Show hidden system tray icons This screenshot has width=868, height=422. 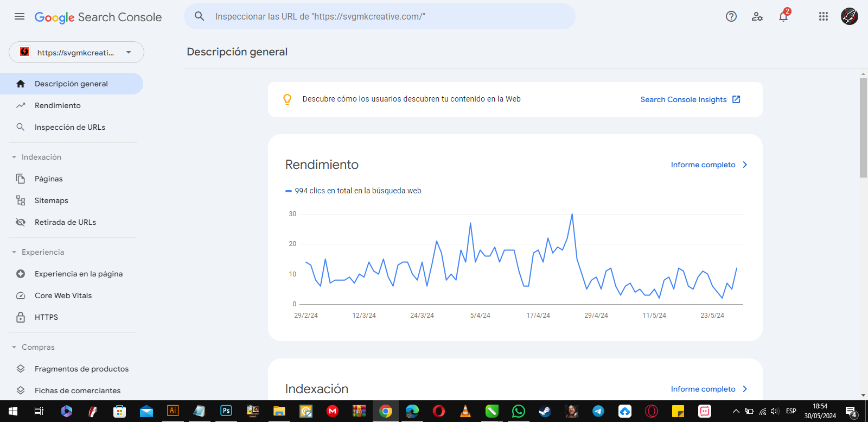pyautogui.click(x=736, y=411)
